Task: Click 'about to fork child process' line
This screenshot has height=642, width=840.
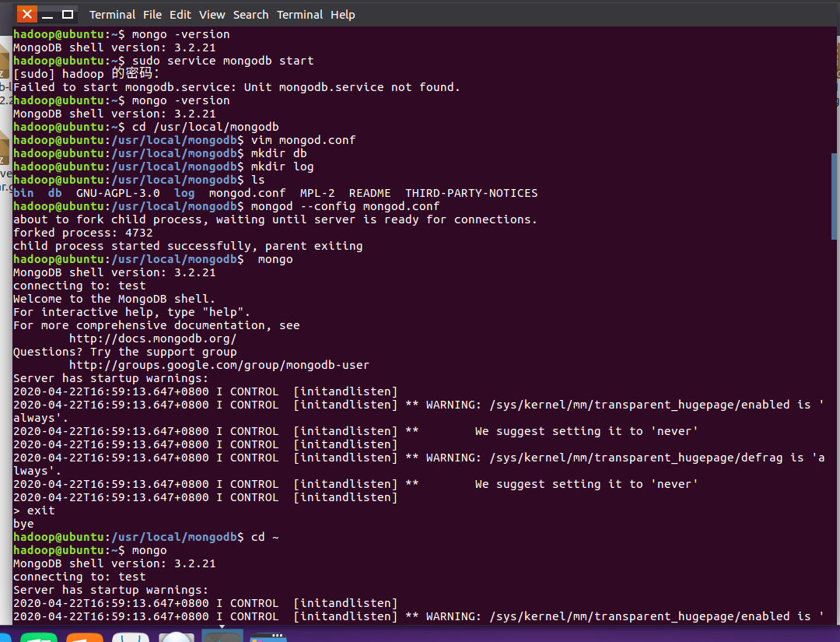Action: [x=275, y=219]
